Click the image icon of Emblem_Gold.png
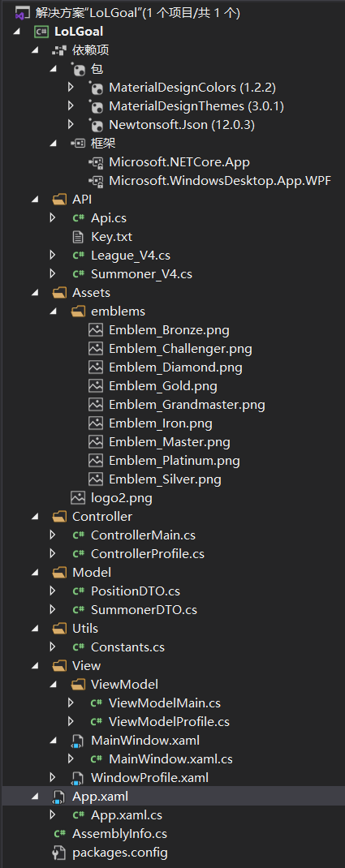The width and height of the screenshot is (345, 868). (95, 386)
